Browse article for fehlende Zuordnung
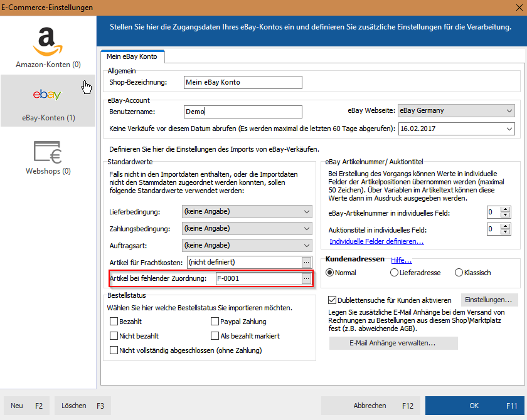The height and width of the screenshot is (420, 527). coord(306,278)
